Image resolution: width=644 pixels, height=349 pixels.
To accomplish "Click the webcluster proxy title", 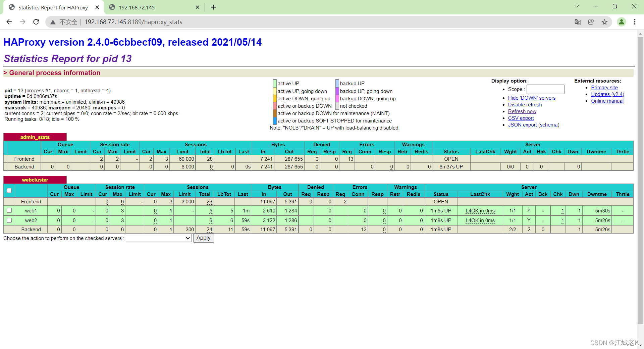I will 35,180.
